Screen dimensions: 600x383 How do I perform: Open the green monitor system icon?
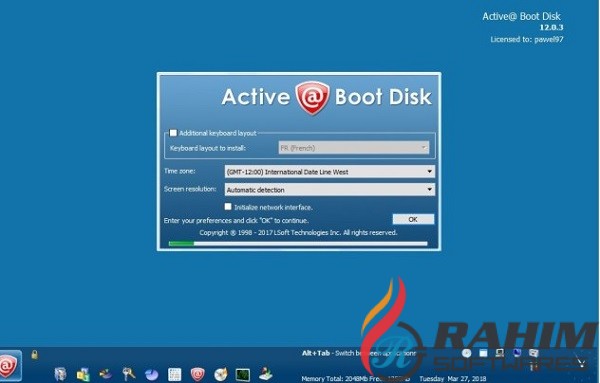(243, 374)
